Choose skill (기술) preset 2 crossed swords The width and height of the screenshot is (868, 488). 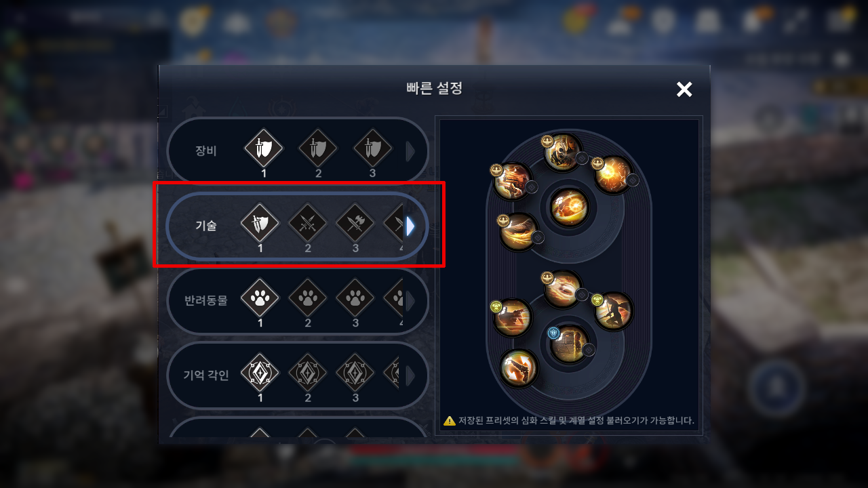pyautogui.click(x=308, y=223)
